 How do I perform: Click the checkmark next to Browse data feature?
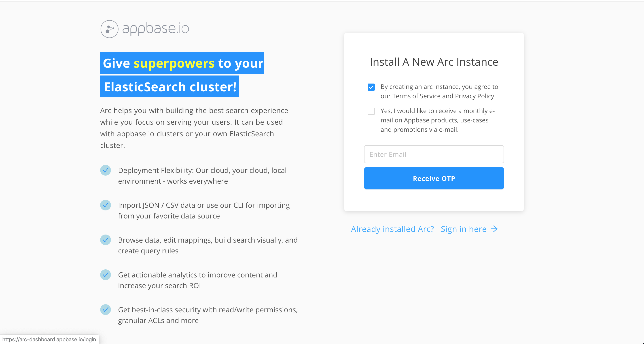point(106,240)
